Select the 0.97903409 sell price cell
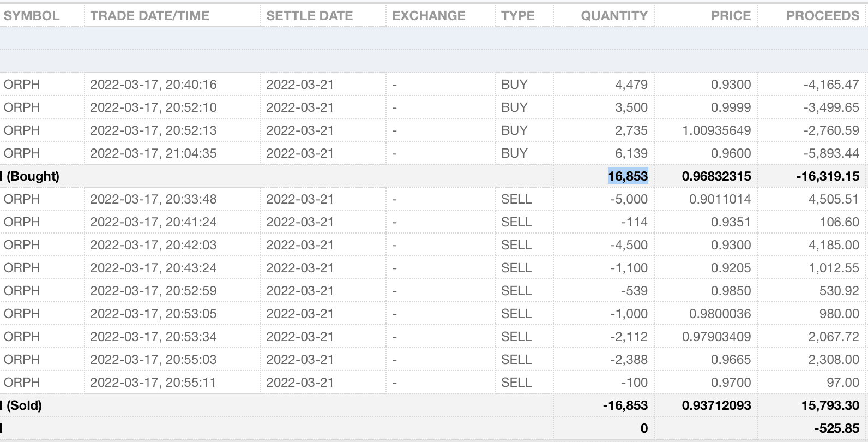Image resolution: width=868 pixels, height=442 pixels. pyautogui.click(x=716, y=337)
